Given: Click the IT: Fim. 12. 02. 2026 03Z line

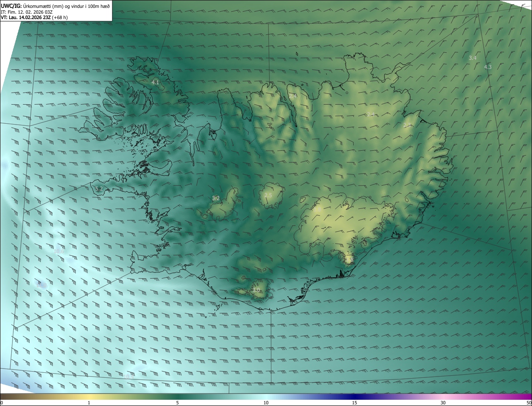Looking at the screenshot, I should pyautogui.click(x=27, y=12).
